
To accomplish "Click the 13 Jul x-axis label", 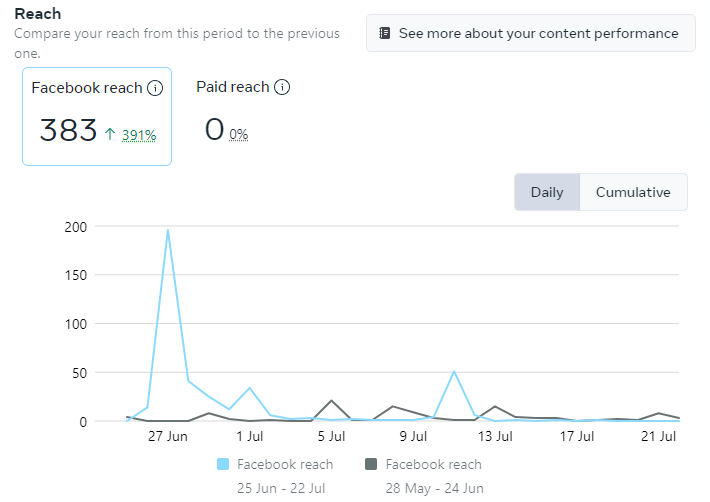I will tap(495, 436).
